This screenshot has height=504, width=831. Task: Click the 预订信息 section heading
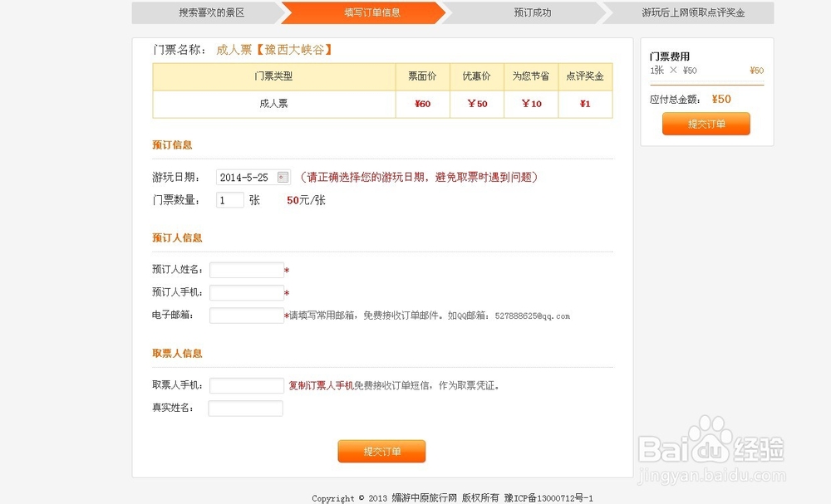point(172,145)
